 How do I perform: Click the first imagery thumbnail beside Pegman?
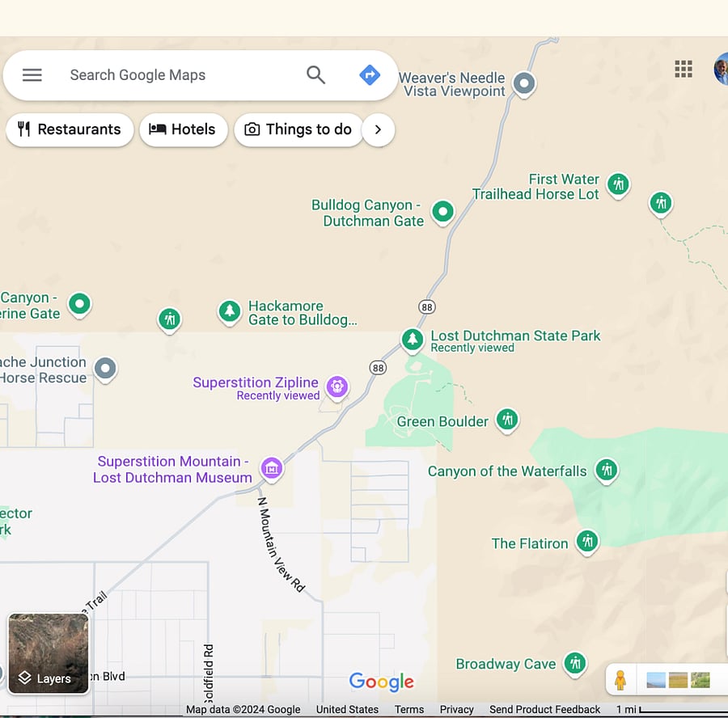click(656, 680)
